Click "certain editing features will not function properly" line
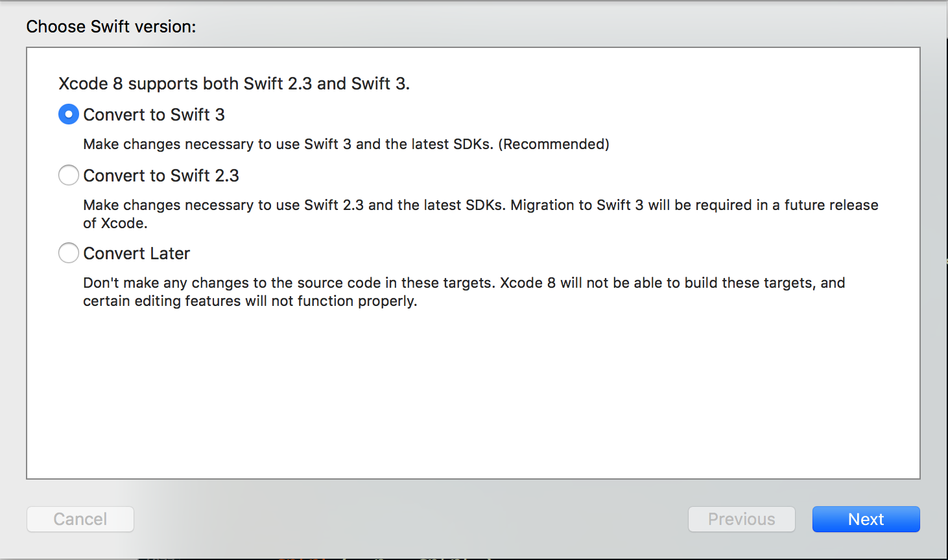The width and height of the screenshot is (948, 560). [250, 301]
